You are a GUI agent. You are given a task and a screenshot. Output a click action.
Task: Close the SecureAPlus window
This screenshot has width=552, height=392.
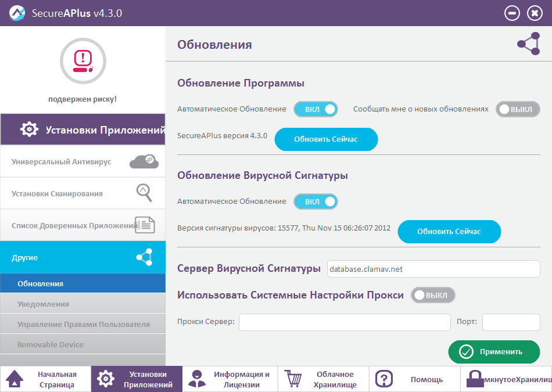[535, 13]
